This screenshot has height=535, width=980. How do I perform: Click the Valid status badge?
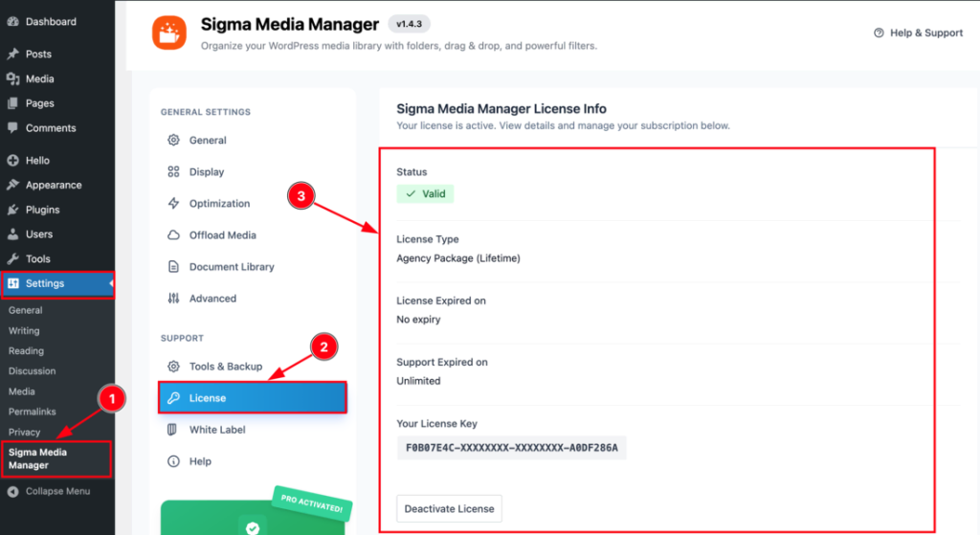425,193
